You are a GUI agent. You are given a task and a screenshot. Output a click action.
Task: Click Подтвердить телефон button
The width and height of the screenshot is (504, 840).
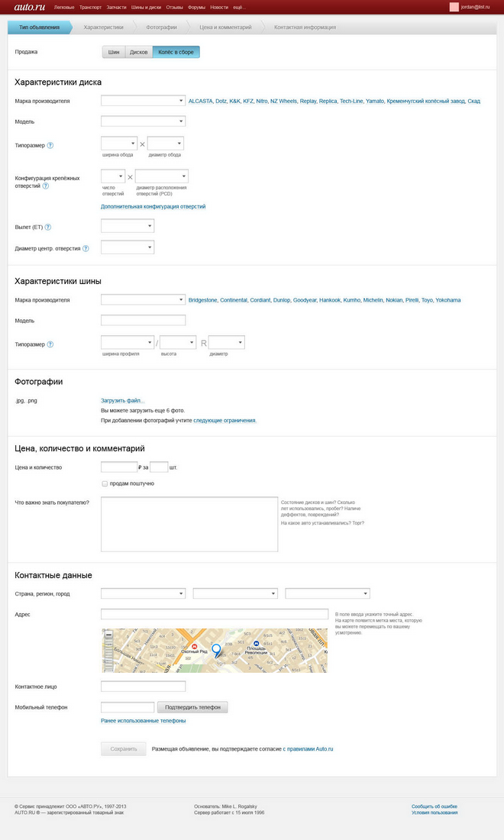[192, 707]
